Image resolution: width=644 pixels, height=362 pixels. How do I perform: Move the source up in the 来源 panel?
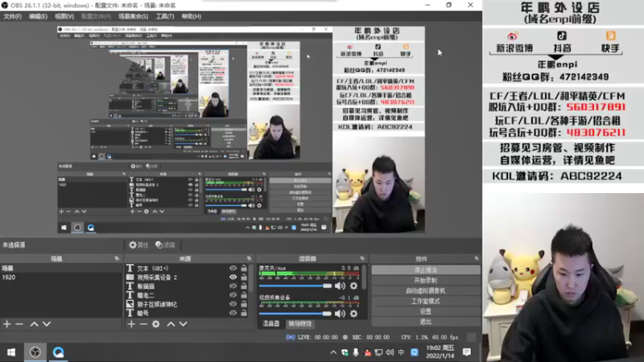point(171,324)
